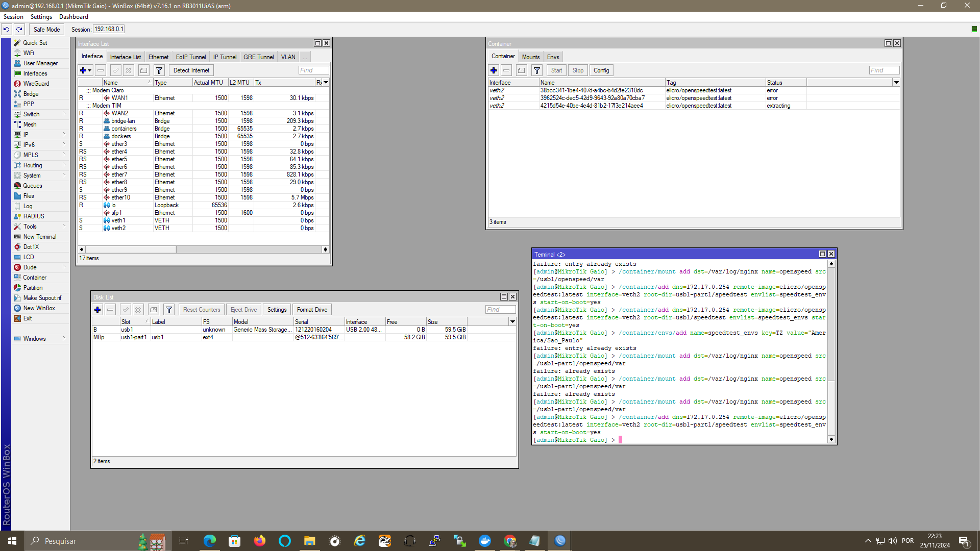Click the disable X in Disk List toolbar
Screen dimensions: 980x551
click(x=138, y=310)
